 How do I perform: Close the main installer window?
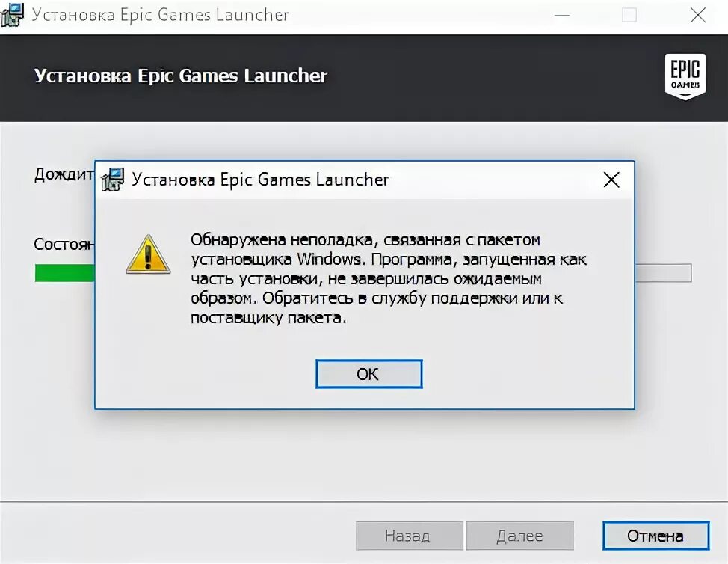698,15
